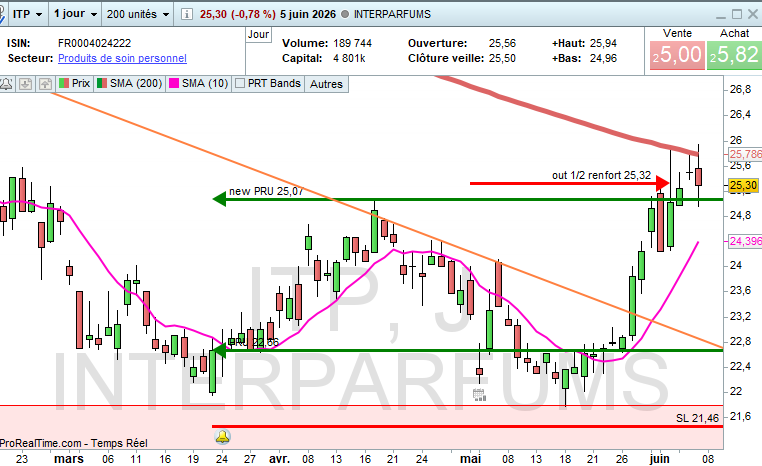Click the date '5 juin 2026' in header
This screenshot has height=466, width=762.
pos(308,15)
